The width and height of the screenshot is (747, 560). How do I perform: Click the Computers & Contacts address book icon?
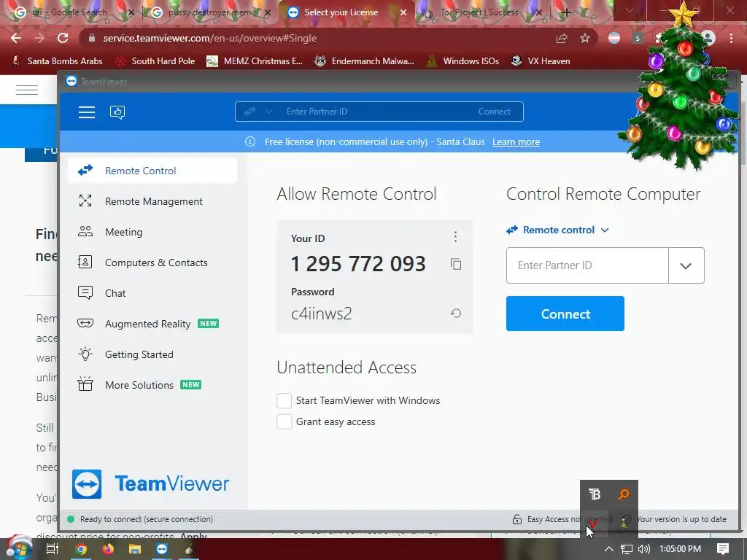point(85,262)
